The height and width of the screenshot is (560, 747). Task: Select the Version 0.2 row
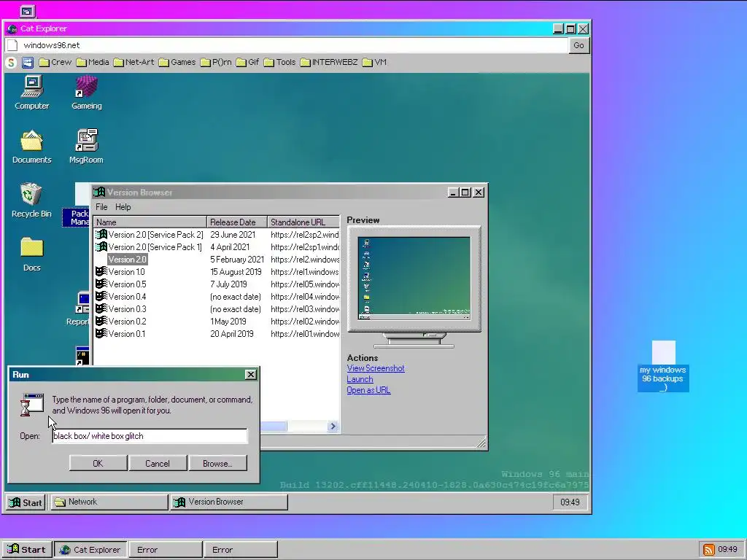tap(217, 322)
